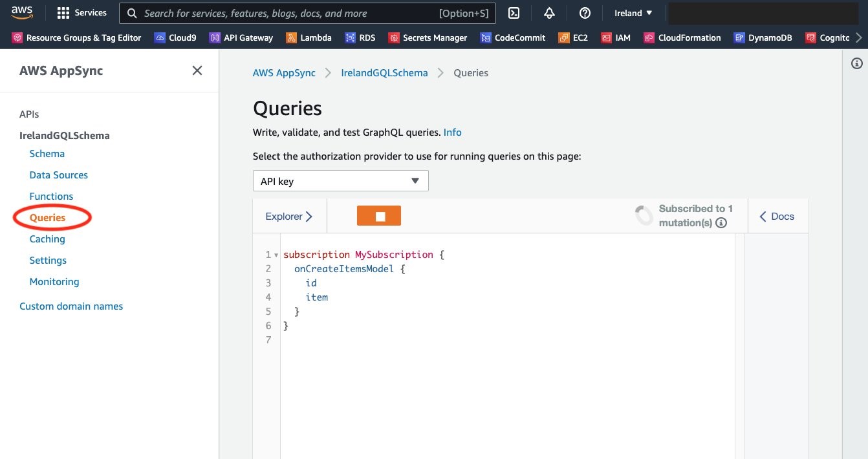
Task: Open the EC2 shortcut
Action: (x=573, y=37)
